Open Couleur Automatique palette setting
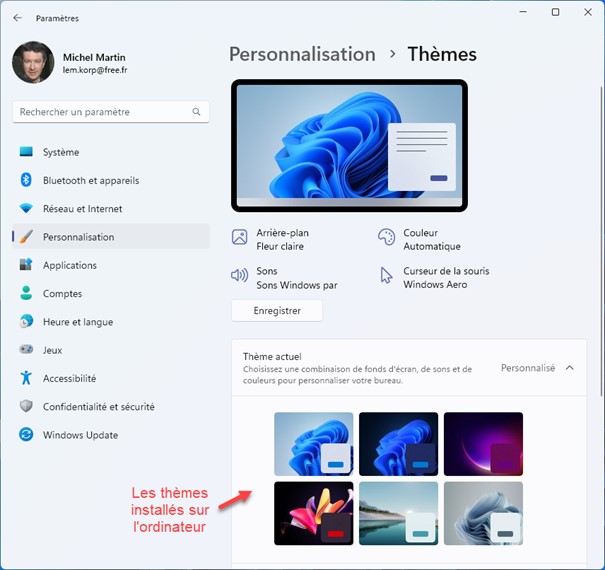605x570 pixels. [430, 239]
